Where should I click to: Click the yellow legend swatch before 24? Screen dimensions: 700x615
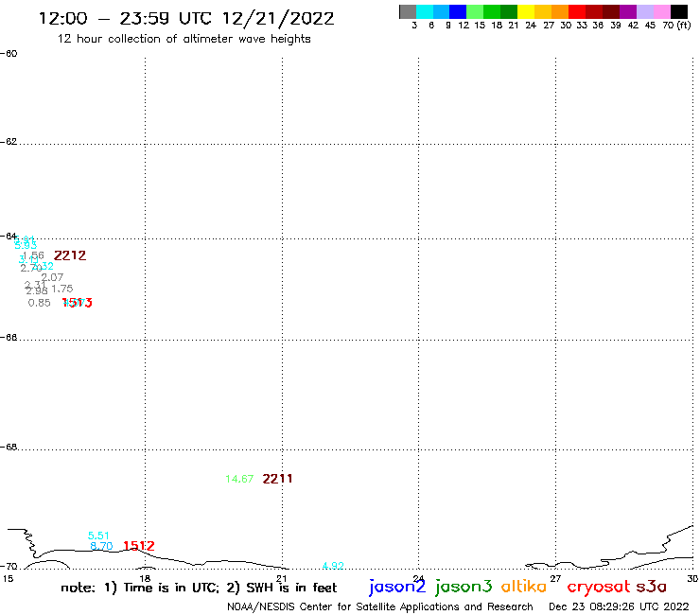(x=526, y=11)
